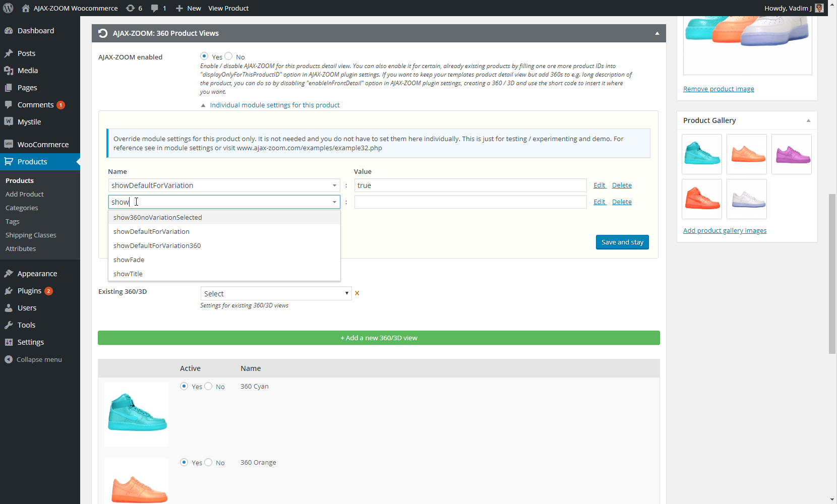The width and height of the screenshot is (837, 504).
Task: Open View Product in the admin bar
Action: 228,8
